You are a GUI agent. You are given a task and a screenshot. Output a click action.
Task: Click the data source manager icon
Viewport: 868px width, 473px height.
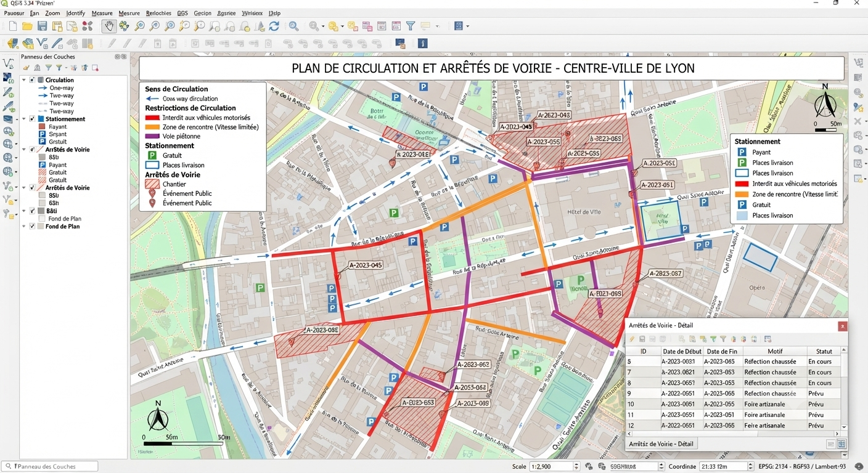pos(12,44)
